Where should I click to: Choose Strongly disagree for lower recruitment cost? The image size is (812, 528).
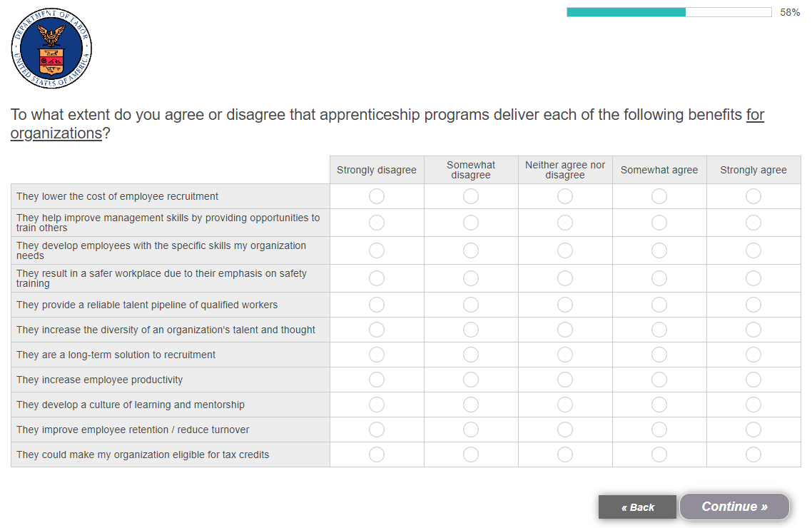point(377,196)
